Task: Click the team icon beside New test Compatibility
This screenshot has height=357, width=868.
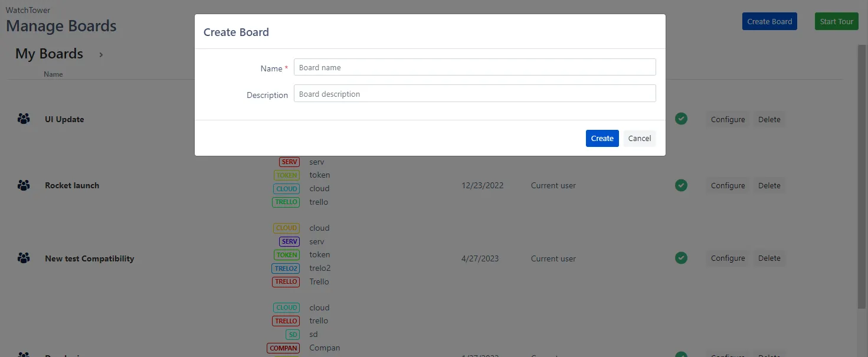Action: pos(24,258)
